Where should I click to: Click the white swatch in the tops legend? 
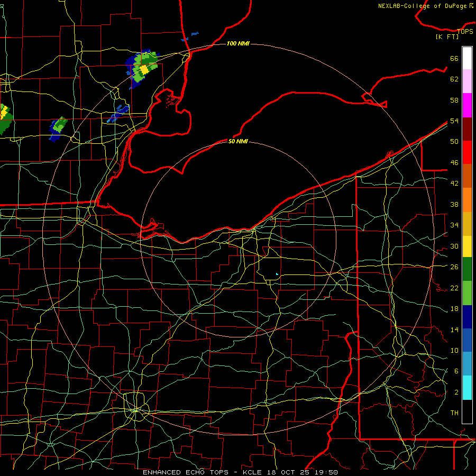467,58
